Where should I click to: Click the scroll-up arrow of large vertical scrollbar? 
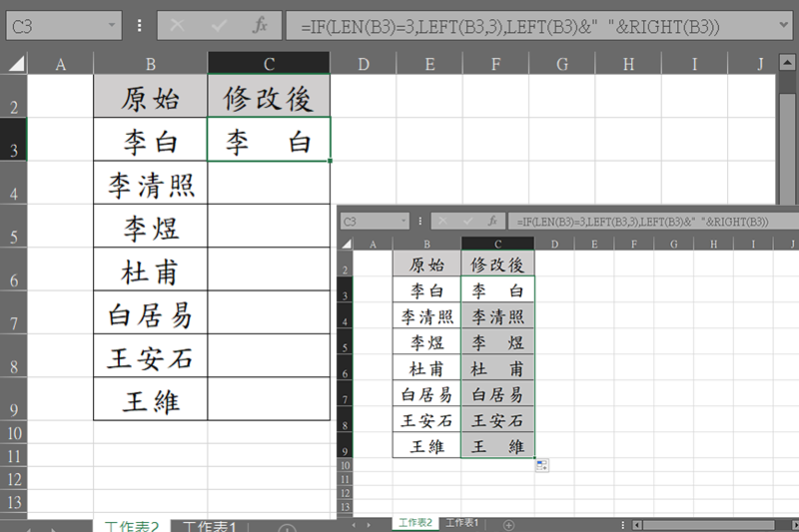(787, 63)
